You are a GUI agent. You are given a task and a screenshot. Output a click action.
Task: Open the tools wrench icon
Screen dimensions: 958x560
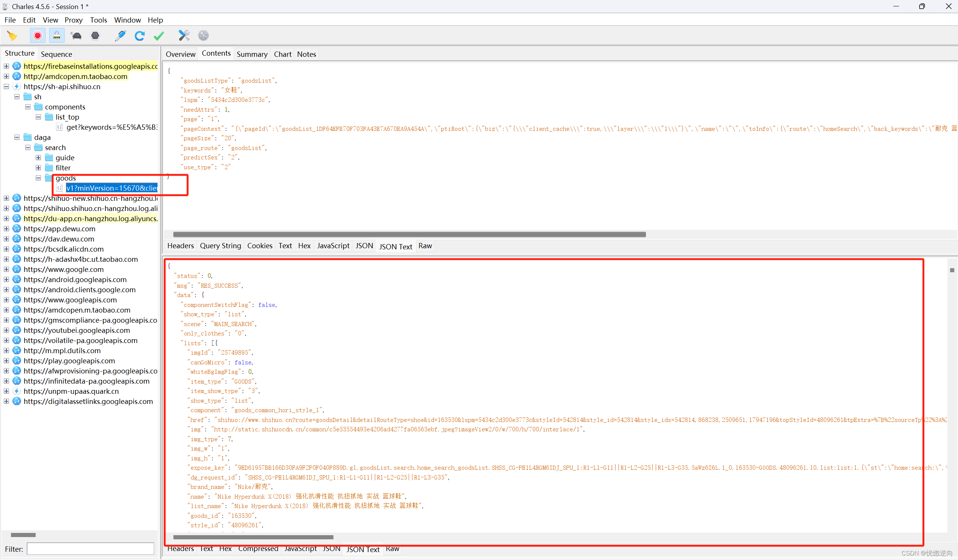click(184, 36)
